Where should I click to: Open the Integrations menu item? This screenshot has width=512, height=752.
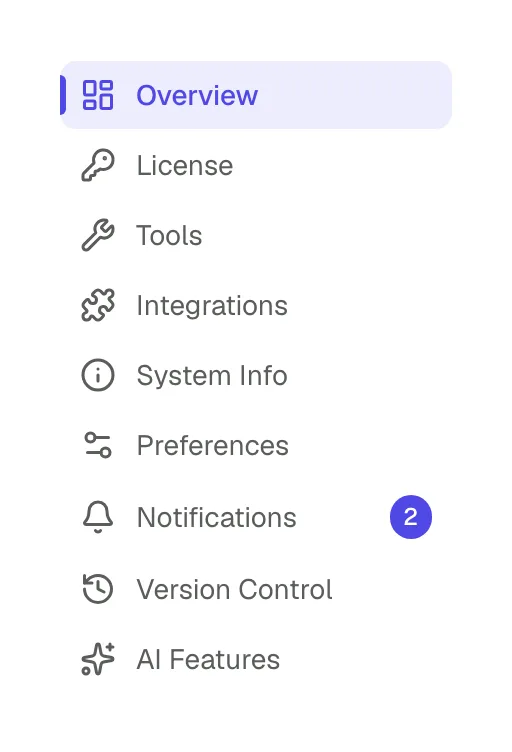[x=256, y=305]
